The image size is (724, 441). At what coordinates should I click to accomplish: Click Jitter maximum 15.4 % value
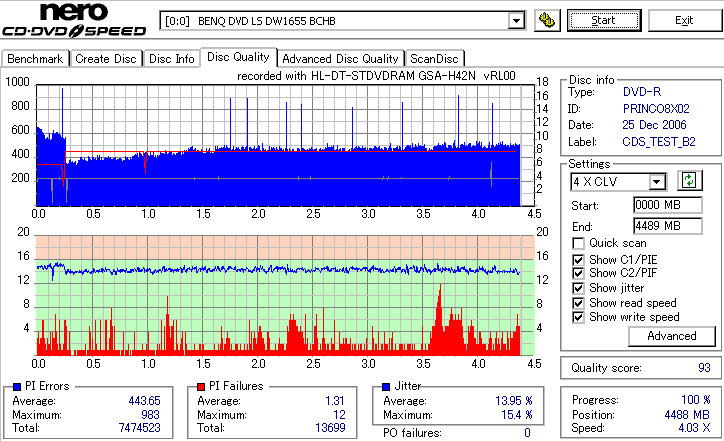pyautogui.click(x=517, y=415)
